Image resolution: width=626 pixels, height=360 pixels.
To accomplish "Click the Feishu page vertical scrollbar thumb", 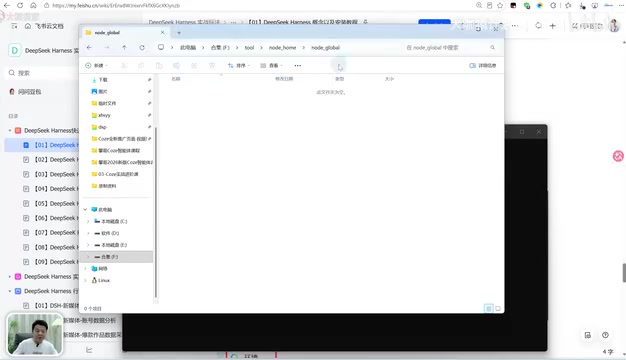I will click(624, 273).
